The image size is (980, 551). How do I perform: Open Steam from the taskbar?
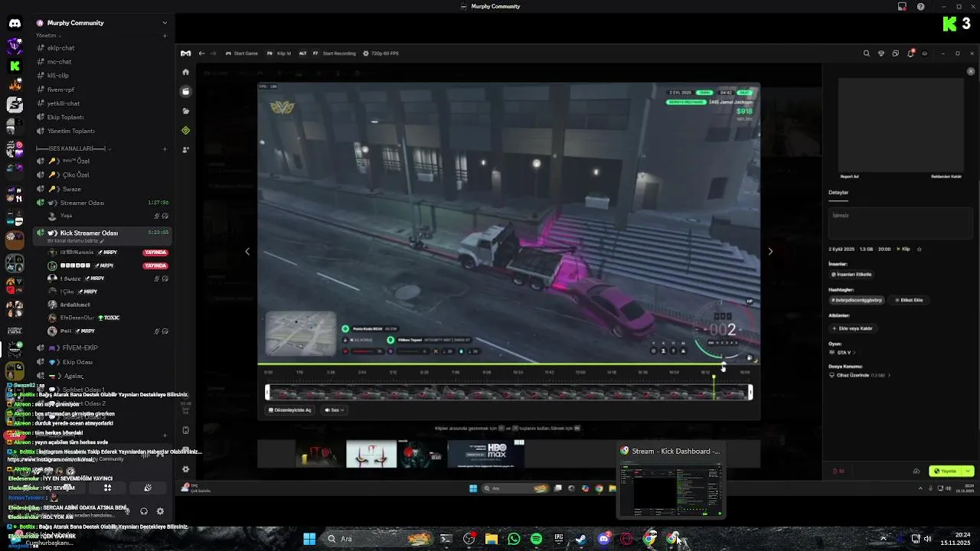(581, 539)
